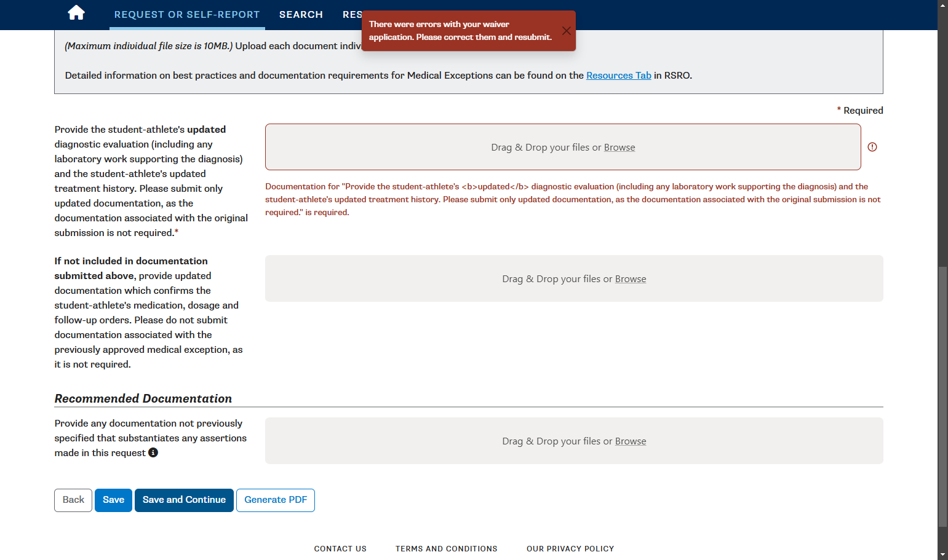948x560 pixels.
Task: Click Save and Continue
Action: [184, 500]
